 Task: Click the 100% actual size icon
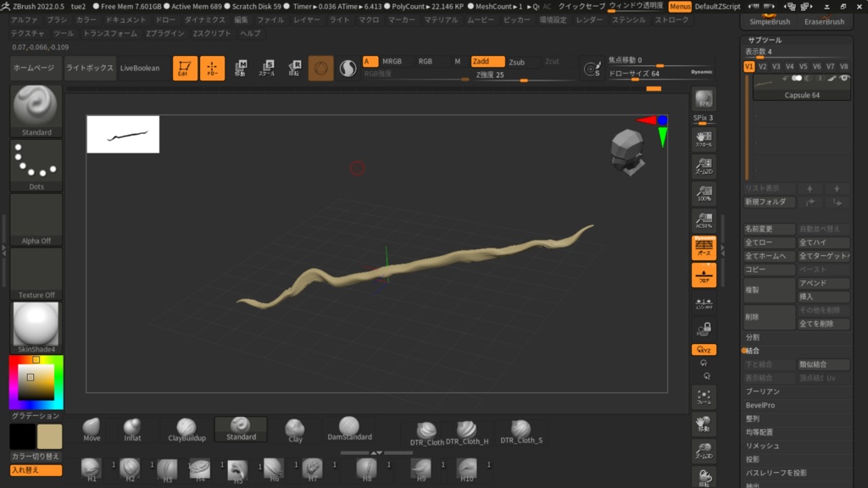coord(704,193)
